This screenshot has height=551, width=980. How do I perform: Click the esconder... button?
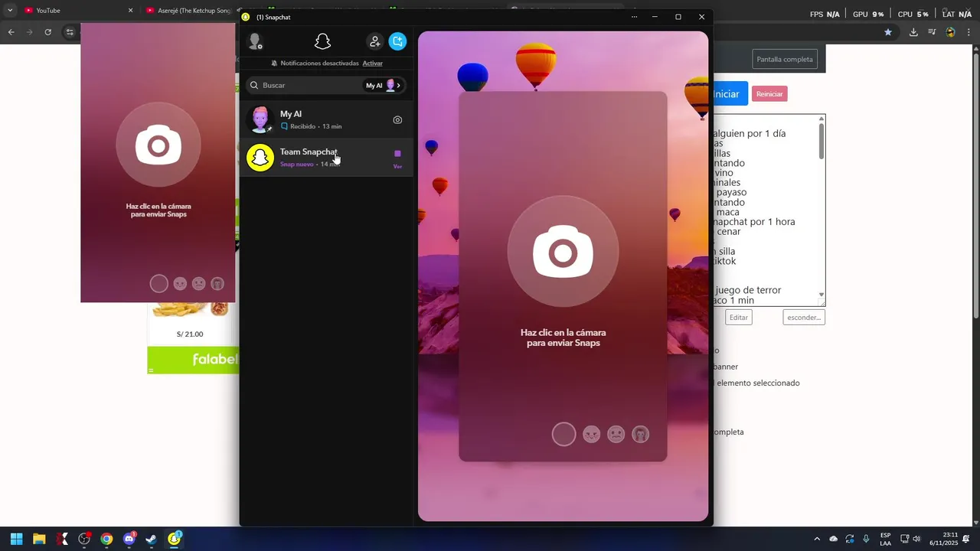click(x=804, y=317)
